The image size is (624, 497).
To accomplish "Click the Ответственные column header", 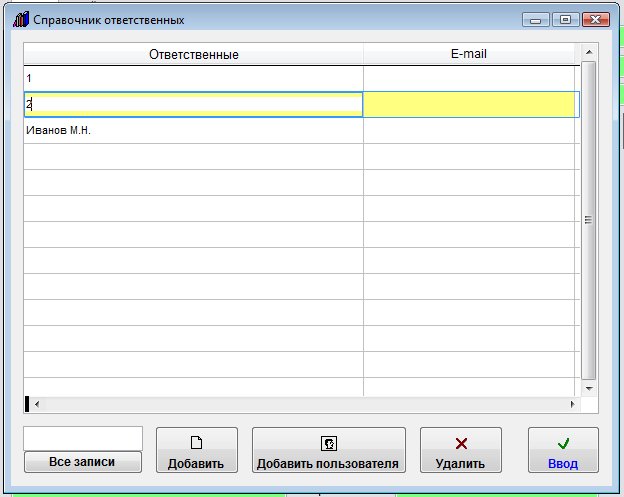I will (193, 54).
